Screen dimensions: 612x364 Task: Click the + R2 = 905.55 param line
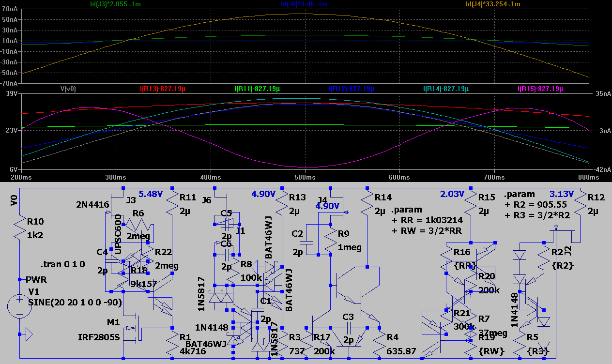pyautogui.click(x=536, y=204)
